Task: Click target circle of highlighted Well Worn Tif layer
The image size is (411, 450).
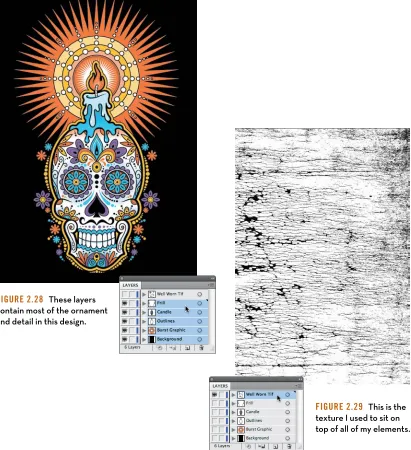Action: point(287,395)
